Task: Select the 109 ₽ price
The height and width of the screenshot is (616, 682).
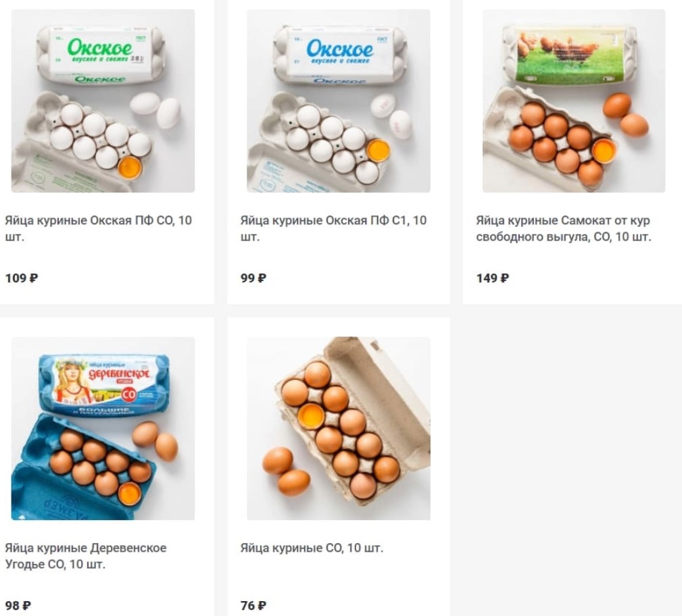Action: pos(22,278)
